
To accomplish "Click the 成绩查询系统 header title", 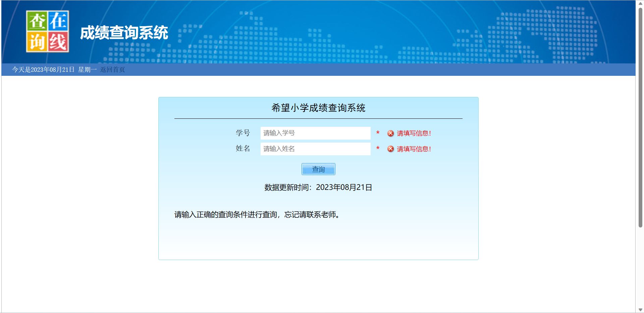I will [x=124, y=33].
